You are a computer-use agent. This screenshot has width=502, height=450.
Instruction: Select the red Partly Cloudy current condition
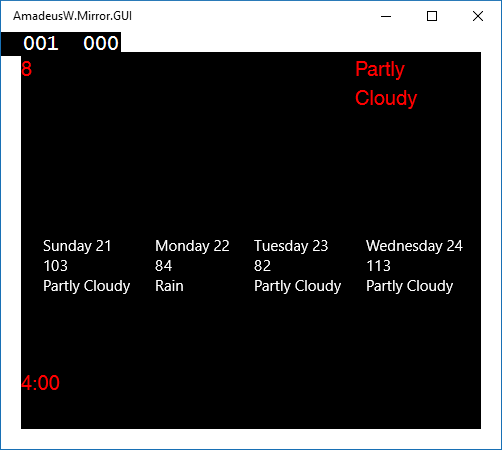click(x=386, y=84)
